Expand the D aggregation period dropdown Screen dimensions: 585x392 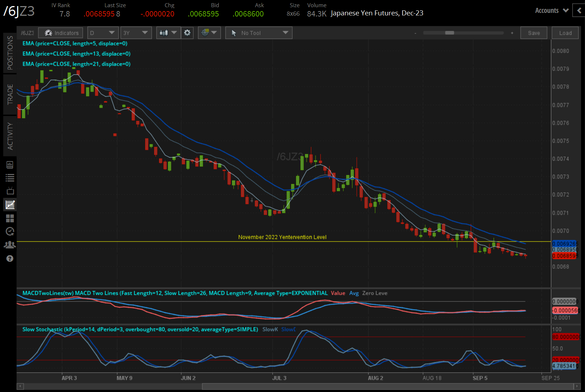(102, 33)
